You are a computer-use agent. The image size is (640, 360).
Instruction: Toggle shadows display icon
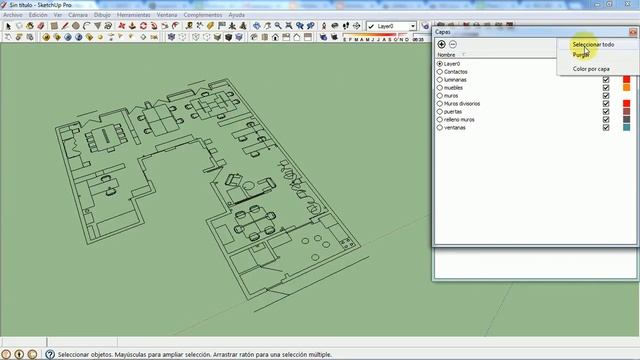coord(334,37)
